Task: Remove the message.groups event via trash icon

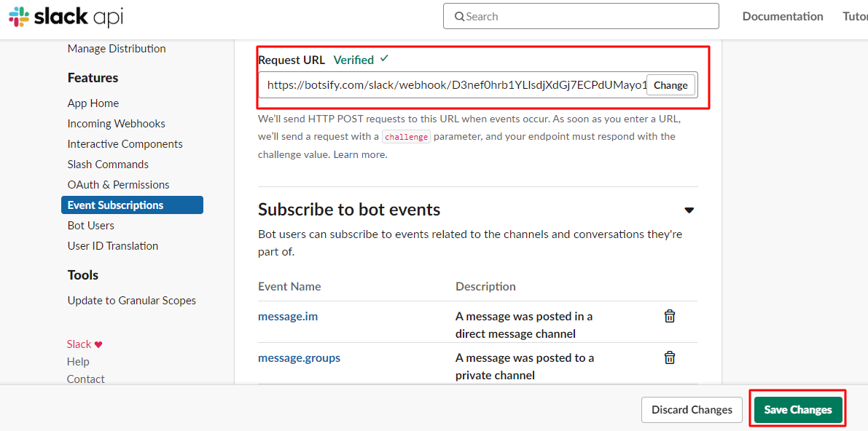Action: pos(669,357)
